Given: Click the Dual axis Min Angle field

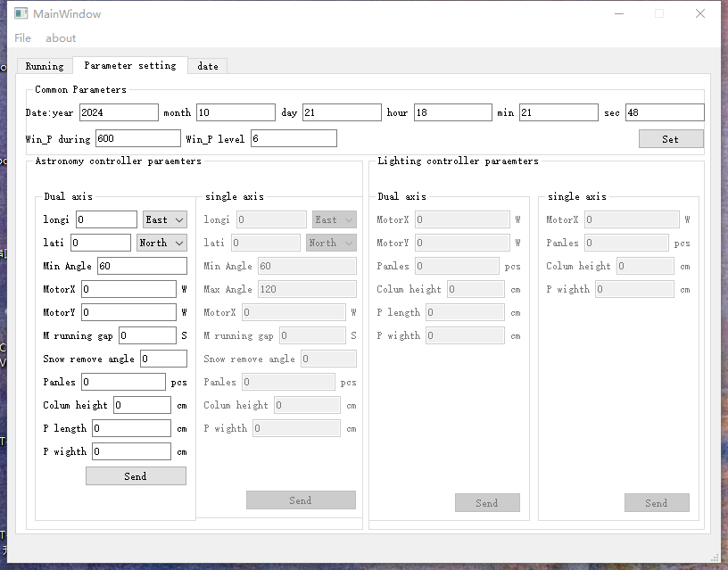Looking at the screenshot, I should pos(142,266).
